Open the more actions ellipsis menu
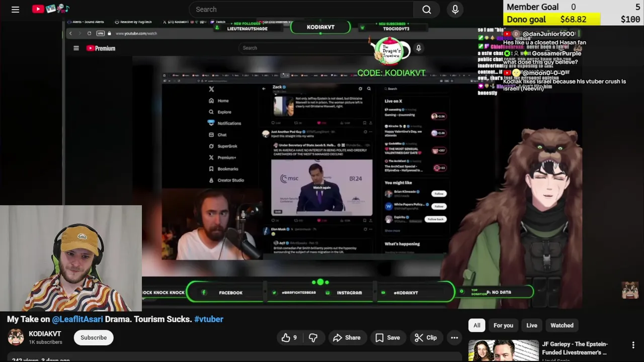644x362 pixels. 454,338
